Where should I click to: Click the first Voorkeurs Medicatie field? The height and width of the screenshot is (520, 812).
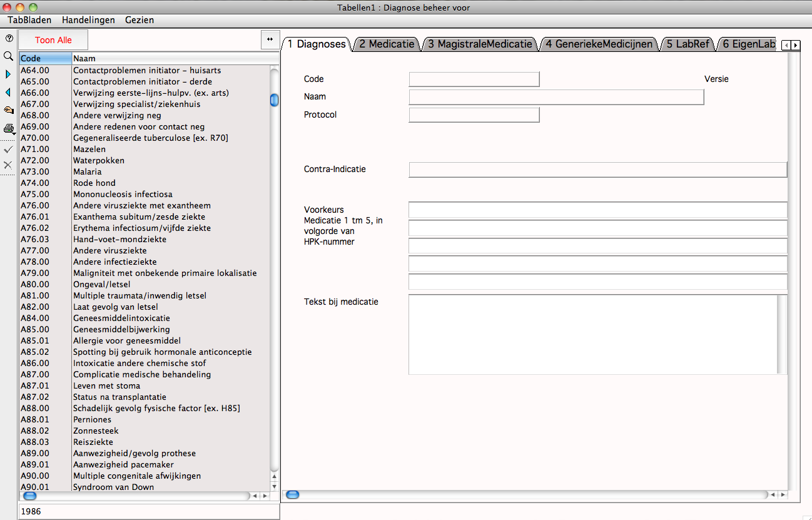[x=597, y=210]
